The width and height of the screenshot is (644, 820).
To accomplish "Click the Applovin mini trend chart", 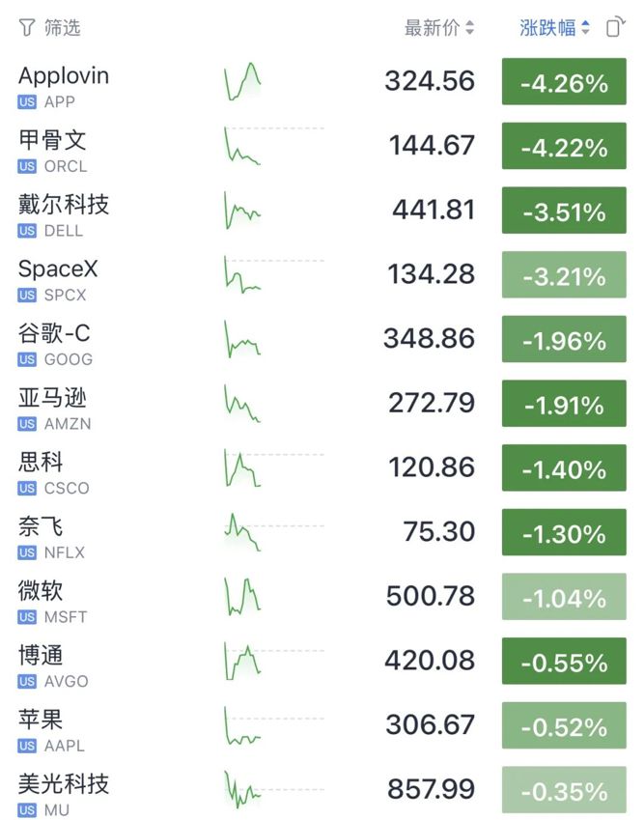I will [x=242, y=81].
